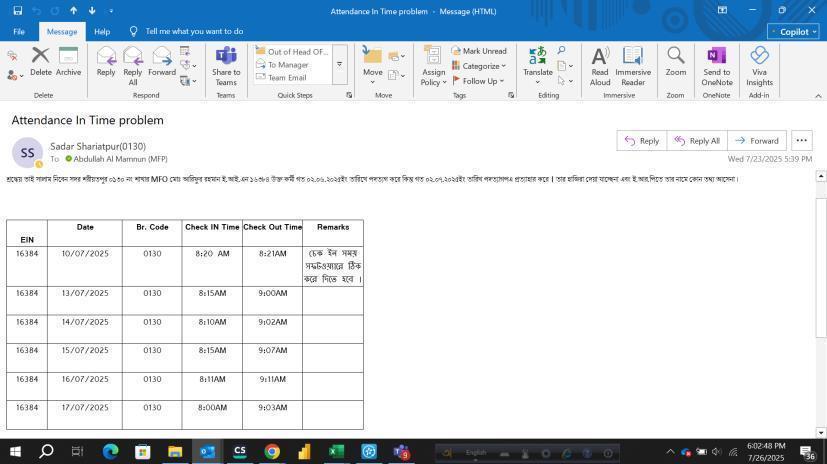Screen dimensions: 827x464
Task: Click Reply All in message header
Action: 697,141
